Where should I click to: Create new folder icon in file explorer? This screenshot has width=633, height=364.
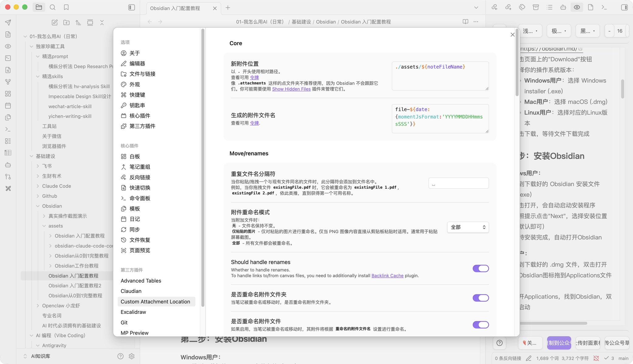pos(66,23)
